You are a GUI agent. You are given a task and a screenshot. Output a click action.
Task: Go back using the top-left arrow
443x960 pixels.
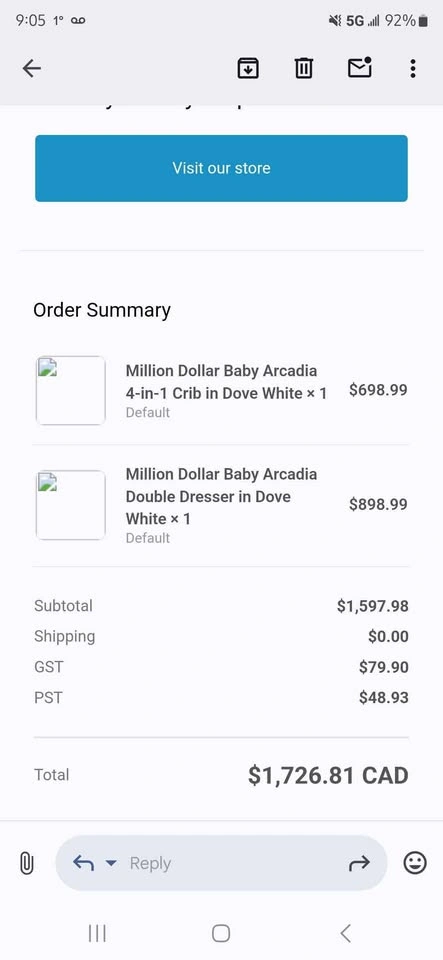(x=31, y=68)
